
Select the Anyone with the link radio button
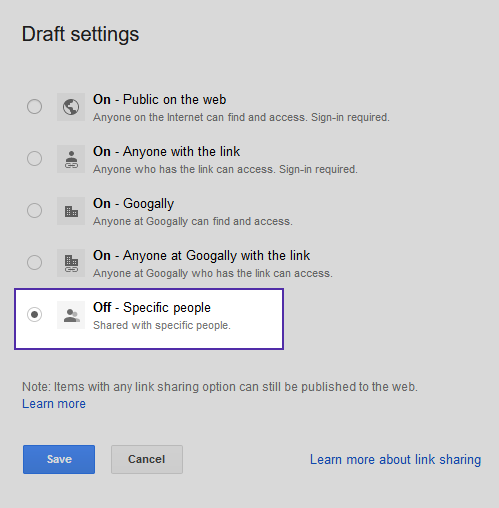point(34,159)
